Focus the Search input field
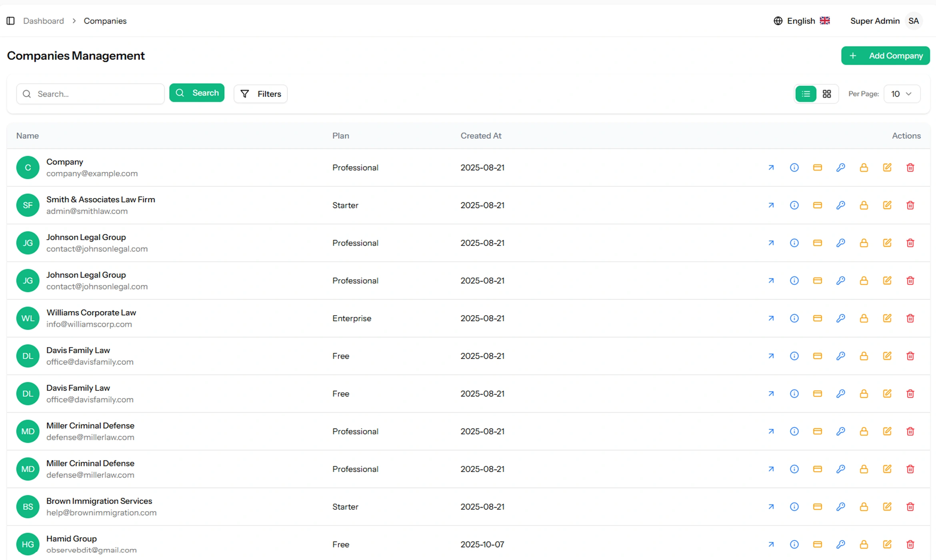 [96, 94]
